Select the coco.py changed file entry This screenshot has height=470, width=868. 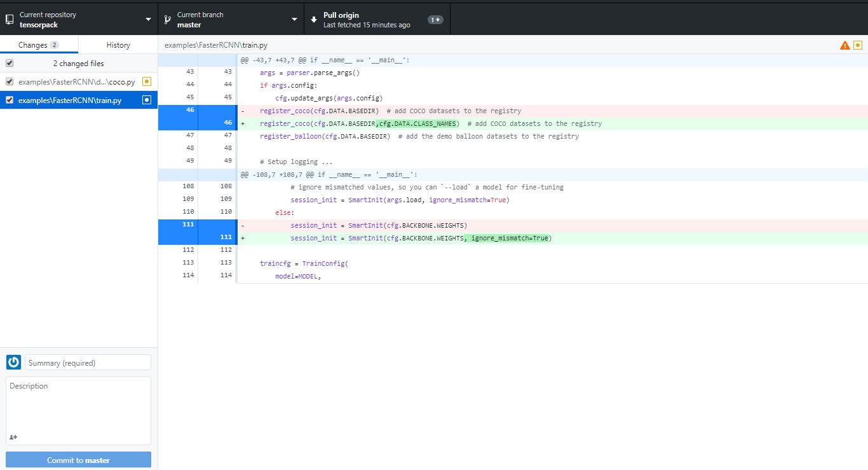click(x=76, y=81)
